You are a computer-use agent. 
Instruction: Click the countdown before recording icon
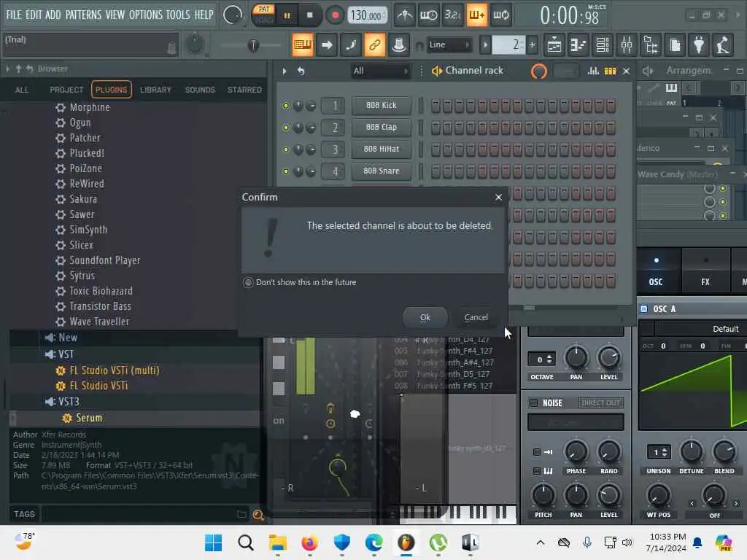[452, 15]
